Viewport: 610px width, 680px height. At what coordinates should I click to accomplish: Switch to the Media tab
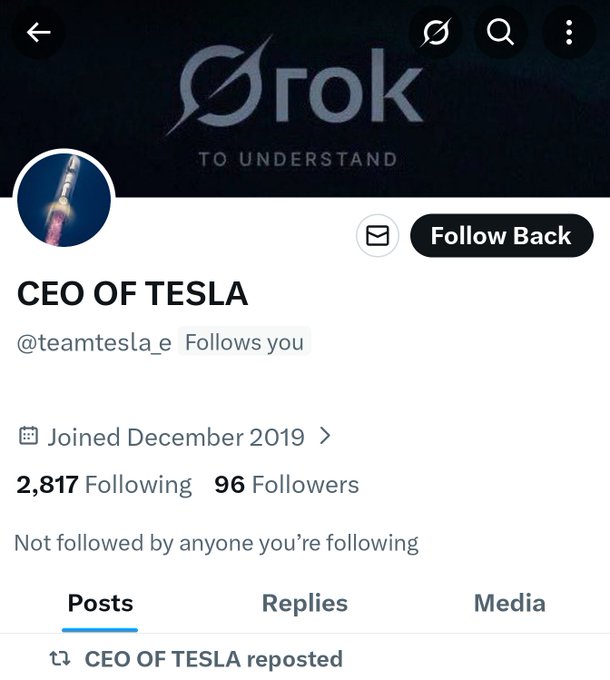pyautogui.click(x=509, y=603)
